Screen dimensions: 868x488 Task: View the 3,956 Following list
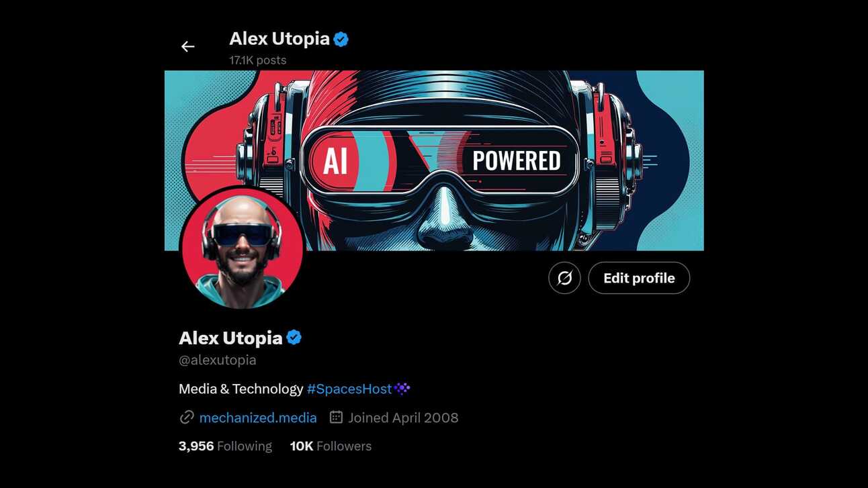coord(225,446)
